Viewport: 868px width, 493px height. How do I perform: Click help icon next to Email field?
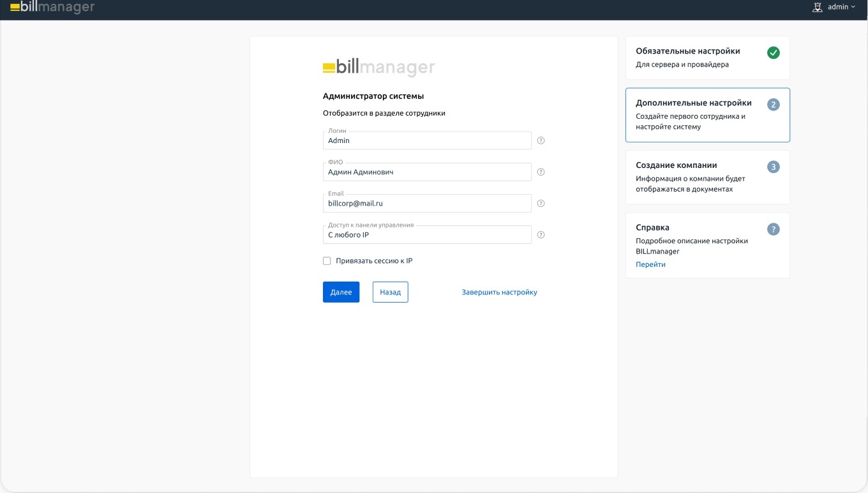coord(541,203)
